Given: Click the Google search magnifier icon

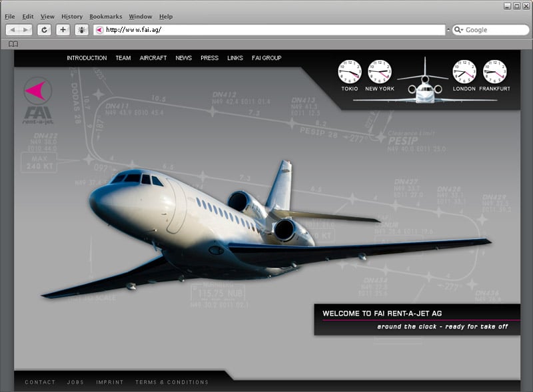Looking at the screenshot, I should click(x=457, y=30).
